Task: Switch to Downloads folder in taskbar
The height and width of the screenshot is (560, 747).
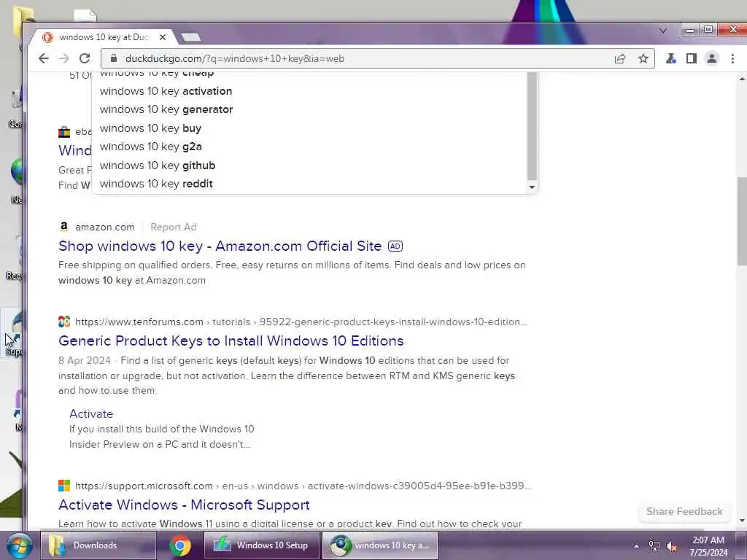Action: click(x=98, y=545)
